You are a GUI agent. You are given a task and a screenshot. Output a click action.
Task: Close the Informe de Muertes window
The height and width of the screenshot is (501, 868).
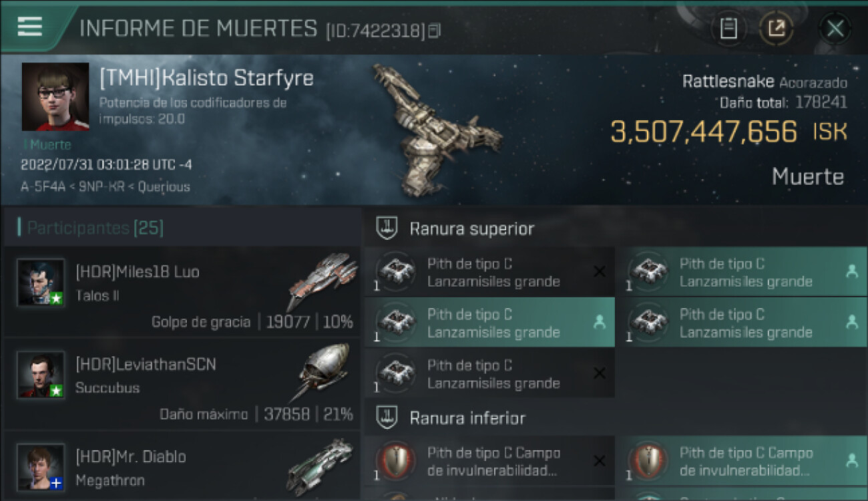click(x=835, y=29)
